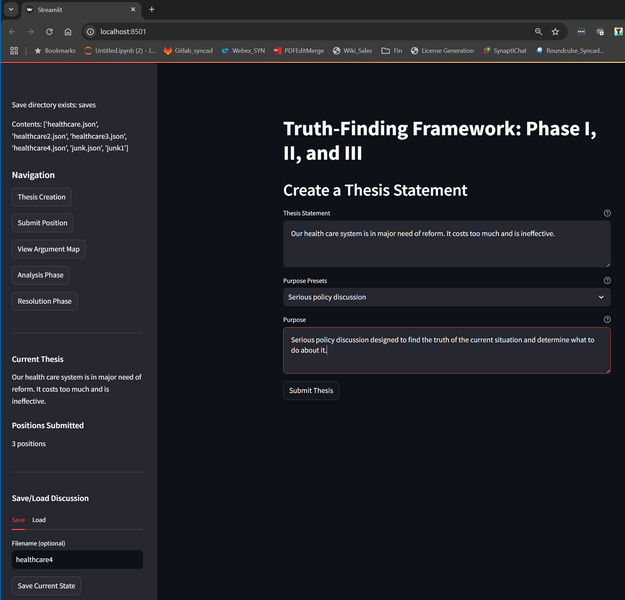Image resolution: width=625 pixels, height=600 pixels.
Task: Switch to the Save tab
Action: point(18,520)
